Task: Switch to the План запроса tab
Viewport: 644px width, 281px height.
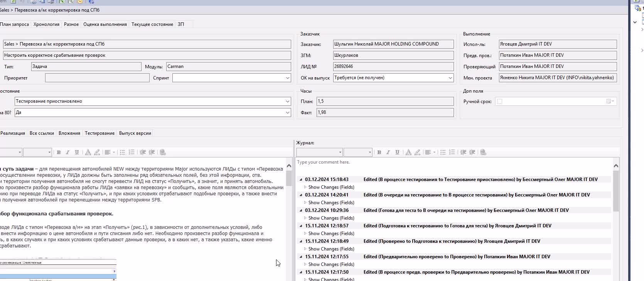Action: click(14, 24)
